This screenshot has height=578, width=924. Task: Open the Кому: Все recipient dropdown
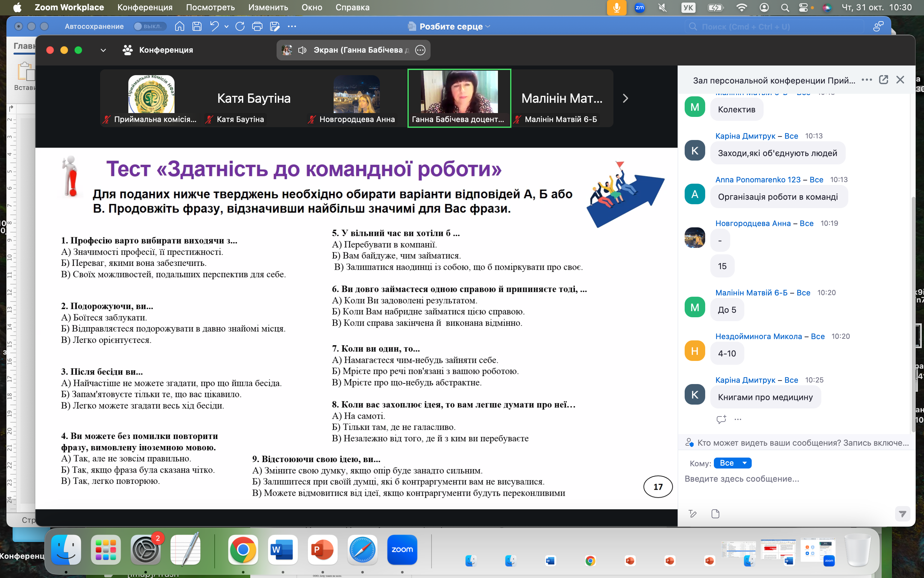click(732, 463)
